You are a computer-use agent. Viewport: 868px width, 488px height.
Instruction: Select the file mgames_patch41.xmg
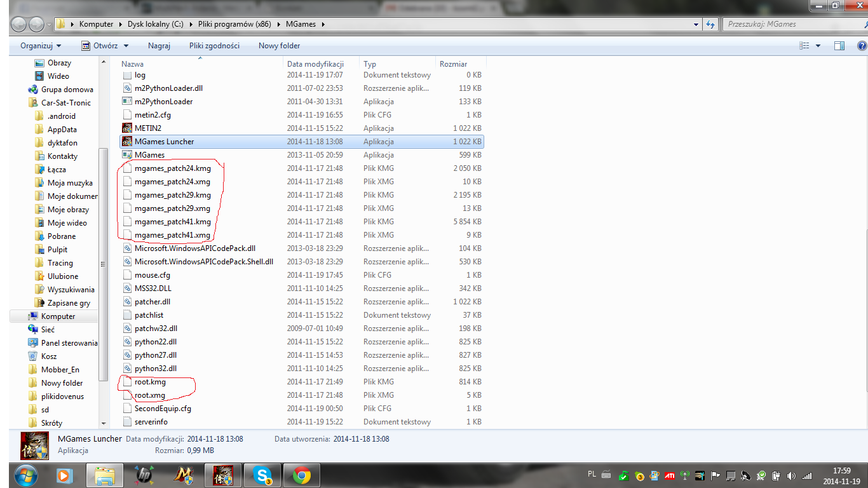click(x=172, y=235)
